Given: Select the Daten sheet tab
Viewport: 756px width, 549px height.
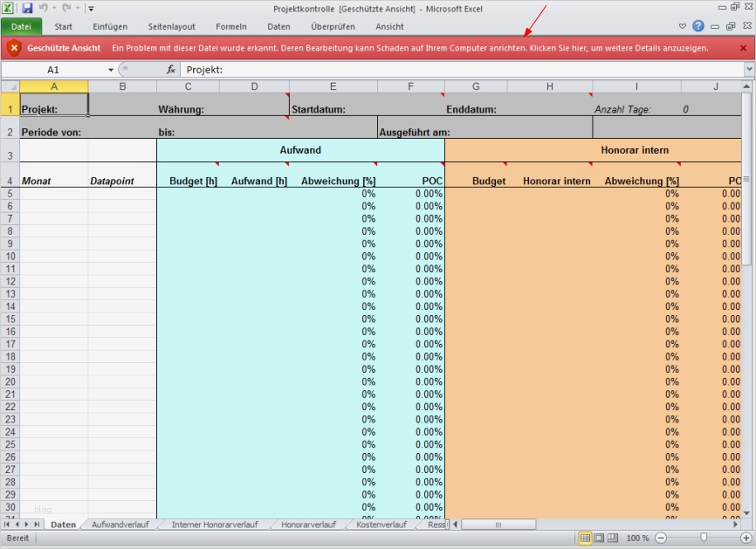Looking at the screenshot, I should [63, 525].
